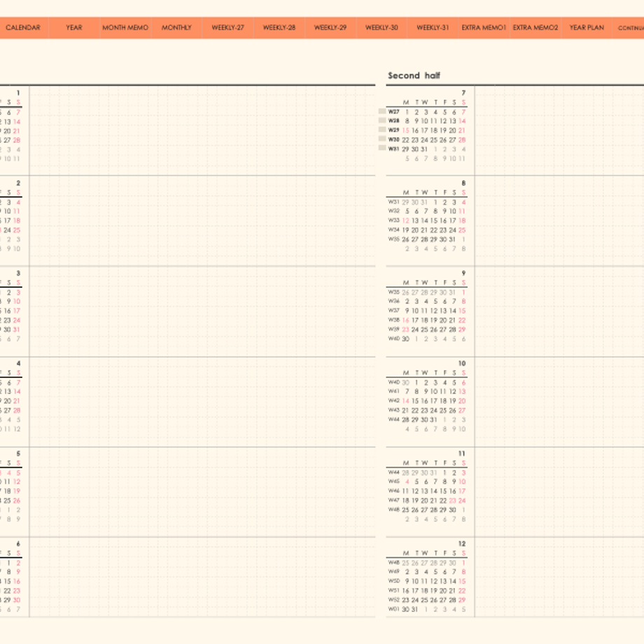Click the W28 week link in July
This screenshot has width=644, height=644.
click(x=394, y=120)
